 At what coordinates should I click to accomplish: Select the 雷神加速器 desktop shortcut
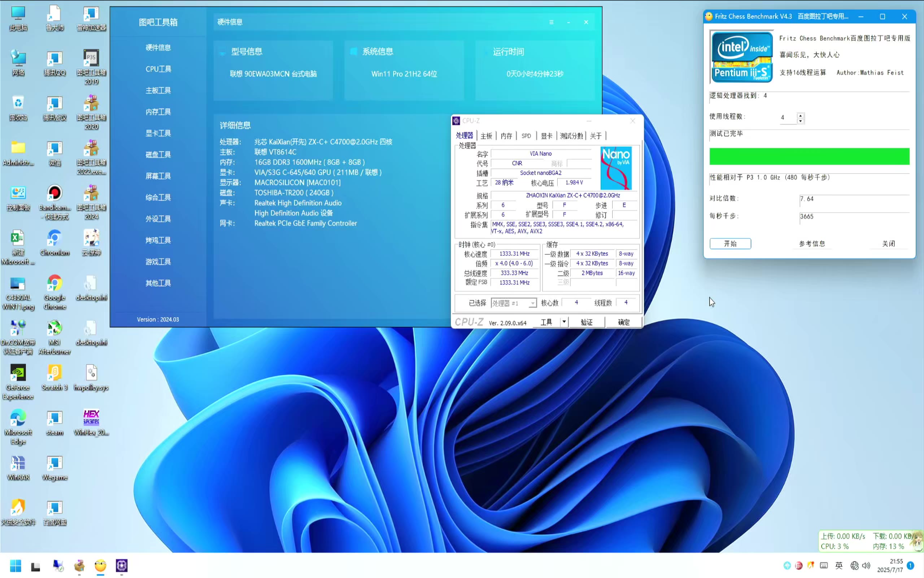click(91, 18)
